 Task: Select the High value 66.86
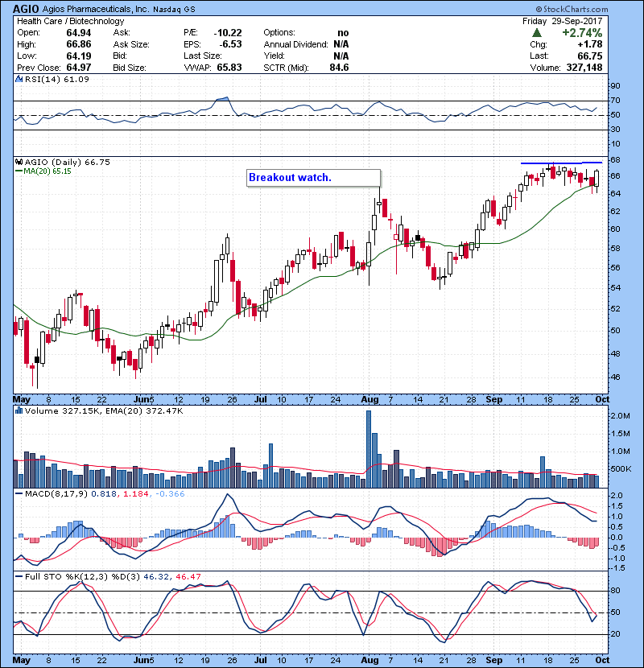click(x=78, y=44)
